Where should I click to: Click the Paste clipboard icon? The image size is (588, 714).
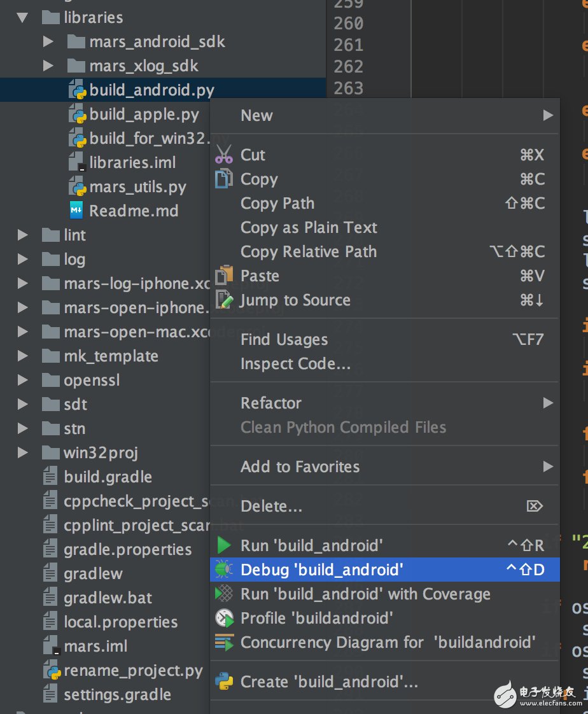coord(224,276)
